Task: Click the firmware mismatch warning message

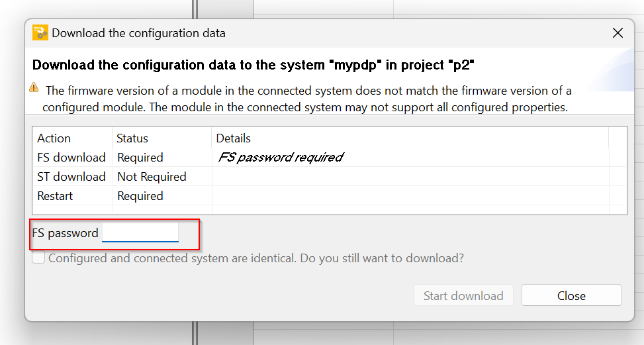Action: pos(307,99)
